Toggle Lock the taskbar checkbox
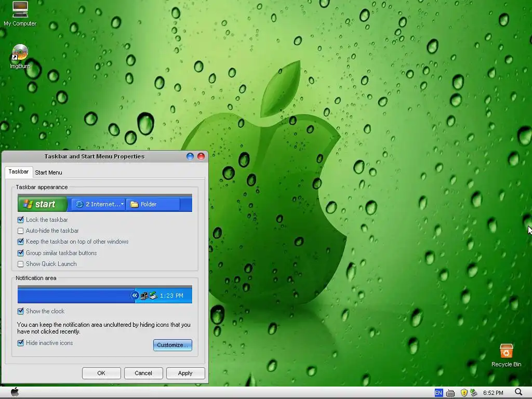Viewport: 532px width, 399px height. click(21, 220)
